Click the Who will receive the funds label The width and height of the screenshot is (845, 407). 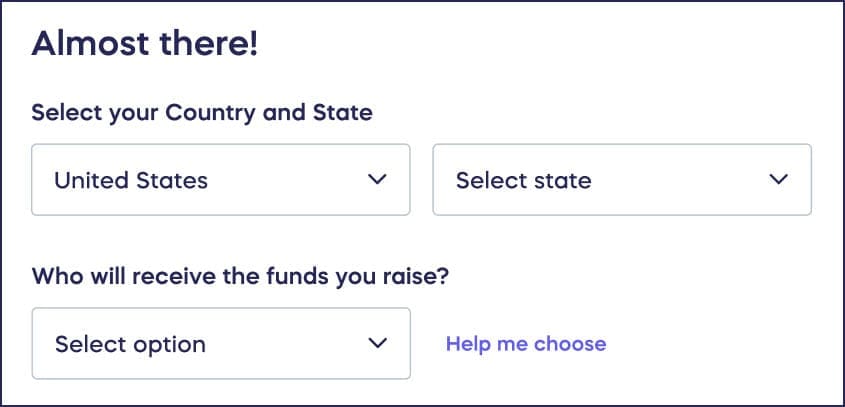(240, 275)
